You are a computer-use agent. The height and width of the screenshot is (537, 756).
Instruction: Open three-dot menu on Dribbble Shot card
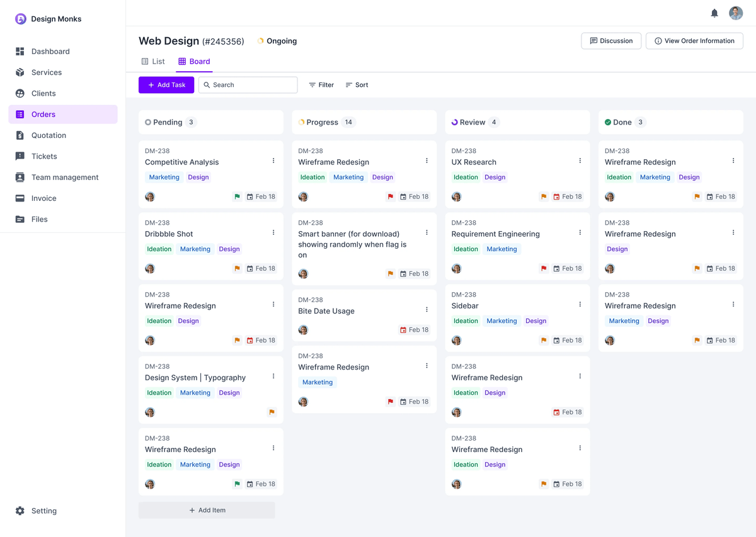tap(273, 233)
